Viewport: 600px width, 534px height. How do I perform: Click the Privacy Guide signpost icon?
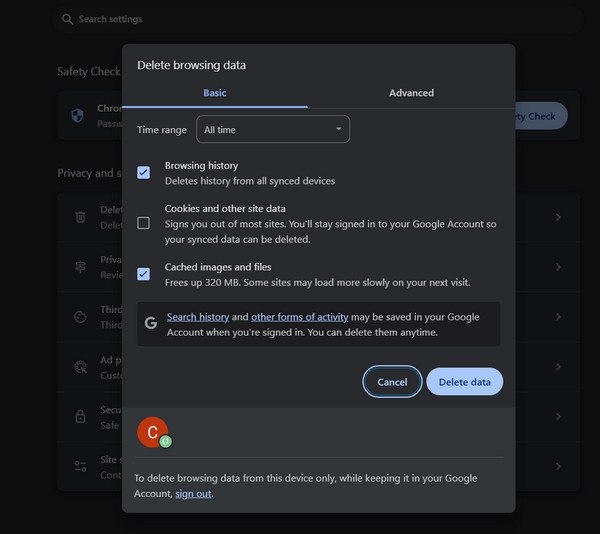coord(80,267)
